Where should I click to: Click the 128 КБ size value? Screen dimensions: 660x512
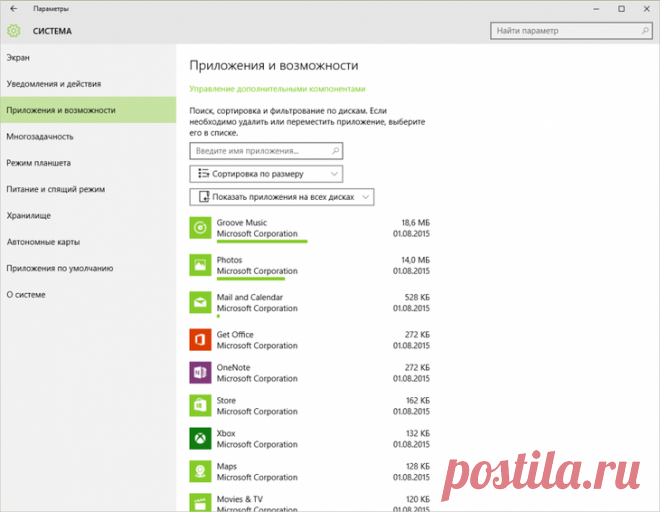point(418,466)
